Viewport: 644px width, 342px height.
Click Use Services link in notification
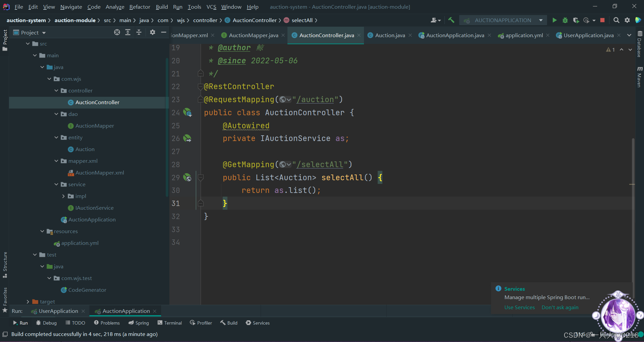520,307
